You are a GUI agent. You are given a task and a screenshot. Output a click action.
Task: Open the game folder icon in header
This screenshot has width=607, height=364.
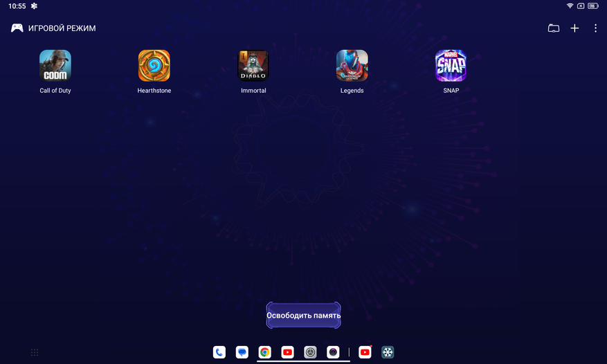click(x=554, y=28)
